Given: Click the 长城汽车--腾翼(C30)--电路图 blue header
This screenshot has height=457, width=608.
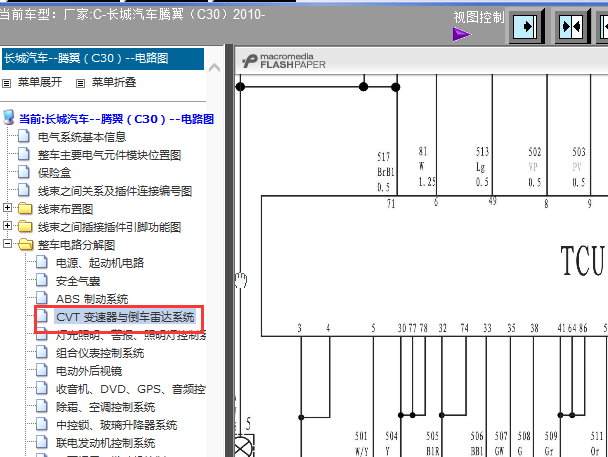Looking at the screenshot, I should click(103, 59).
